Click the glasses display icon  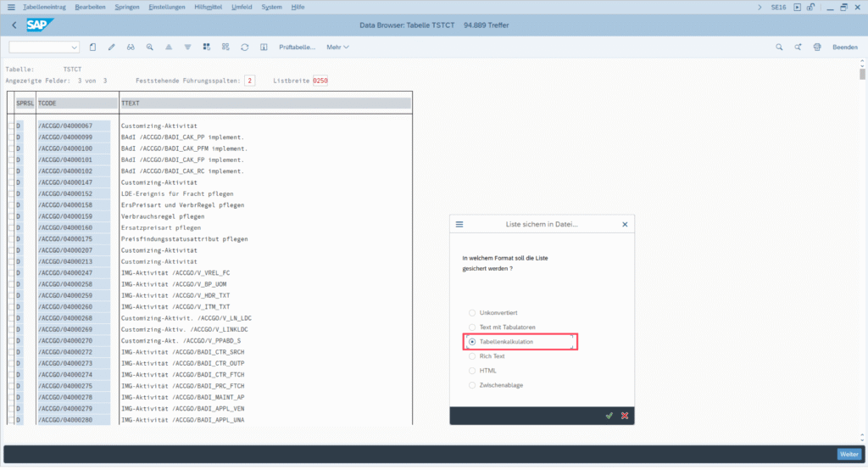pos(131,48)
